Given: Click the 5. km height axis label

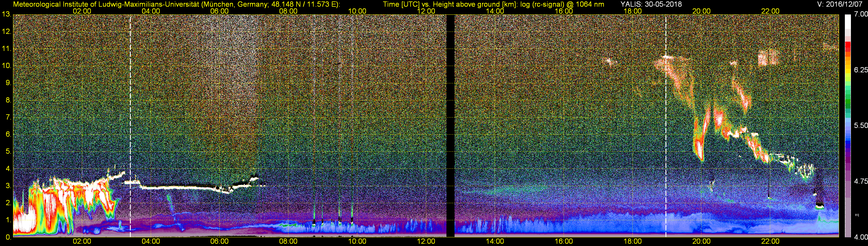Looking at the screenshot, I should (8, 152).
